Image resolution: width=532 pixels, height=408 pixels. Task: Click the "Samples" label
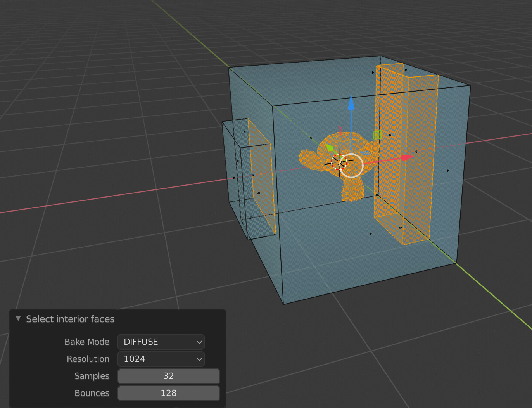[x=92, y=376]
